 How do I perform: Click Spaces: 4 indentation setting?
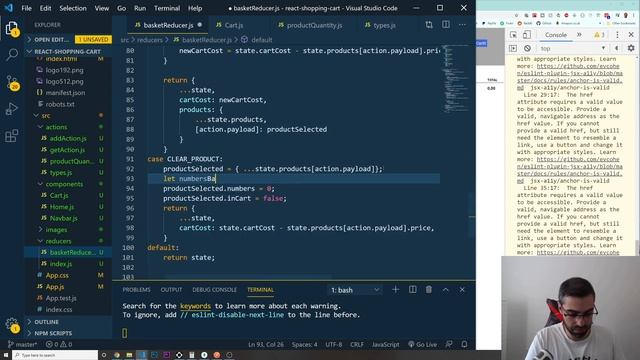[304, 344]
